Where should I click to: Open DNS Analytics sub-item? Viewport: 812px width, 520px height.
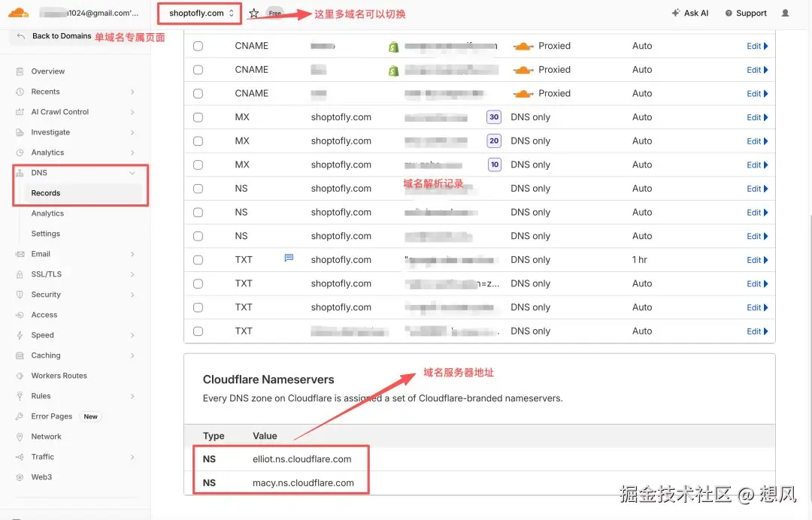[47, 213]
